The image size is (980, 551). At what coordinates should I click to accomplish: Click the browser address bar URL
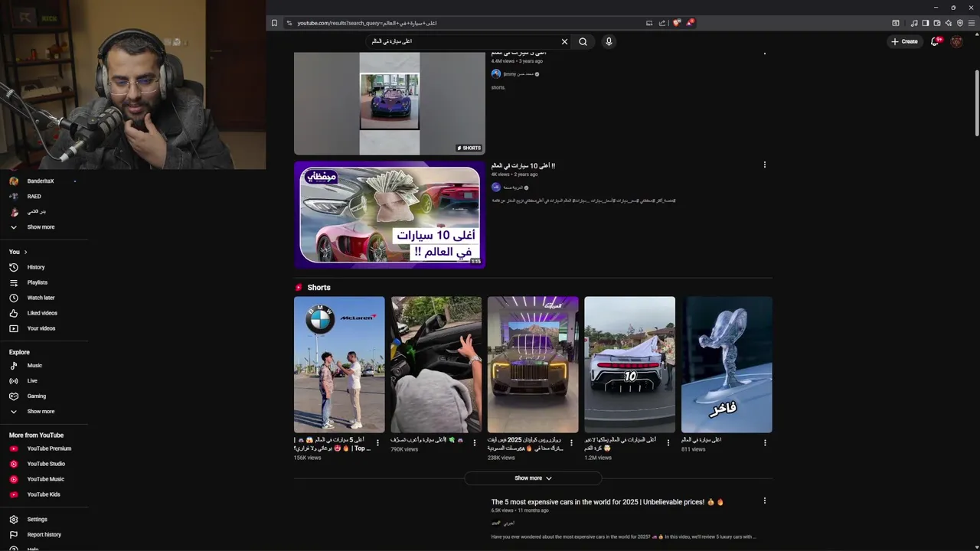[x=367, y=23]
